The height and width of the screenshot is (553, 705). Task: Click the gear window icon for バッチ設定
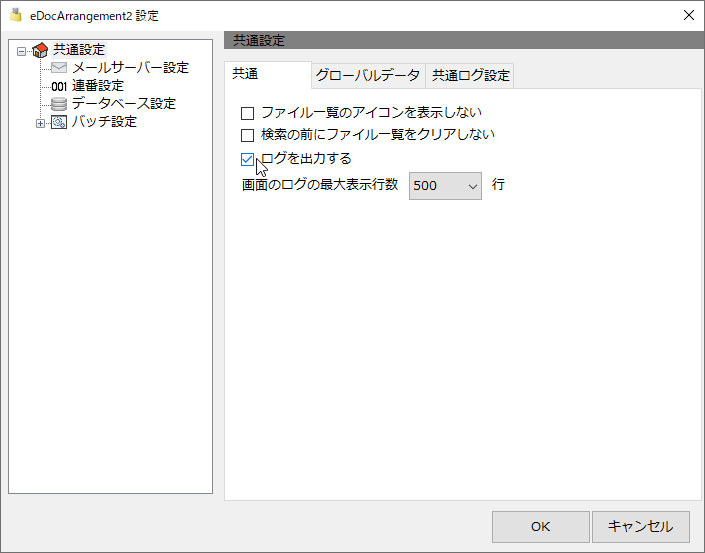pos(59,122)
